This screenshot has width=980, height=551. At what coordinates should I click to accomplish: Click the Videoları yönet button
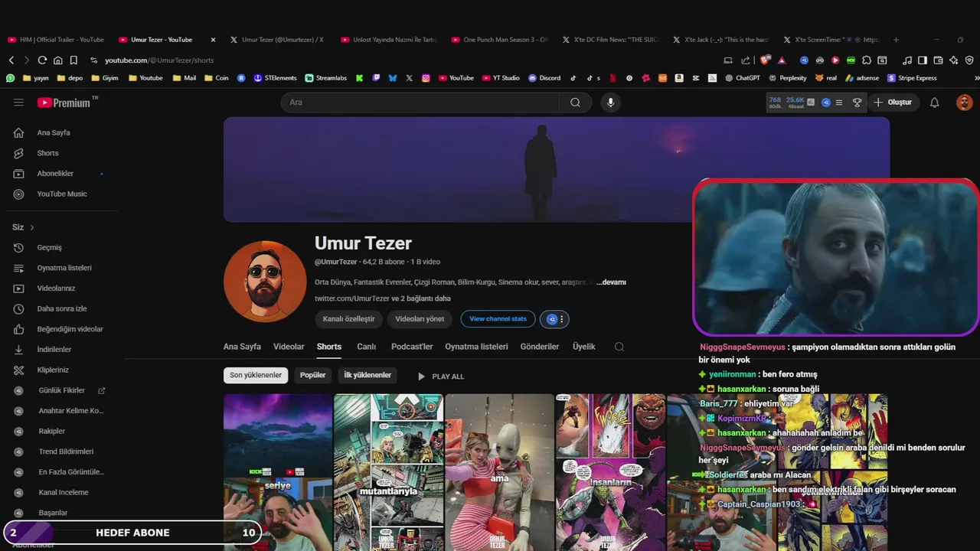[x=420, y=319]
